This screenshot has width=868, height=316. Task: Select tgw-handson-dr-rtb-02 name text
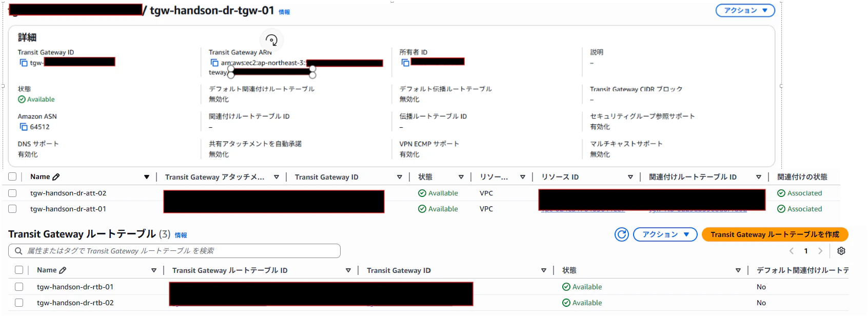click(75, 303)
